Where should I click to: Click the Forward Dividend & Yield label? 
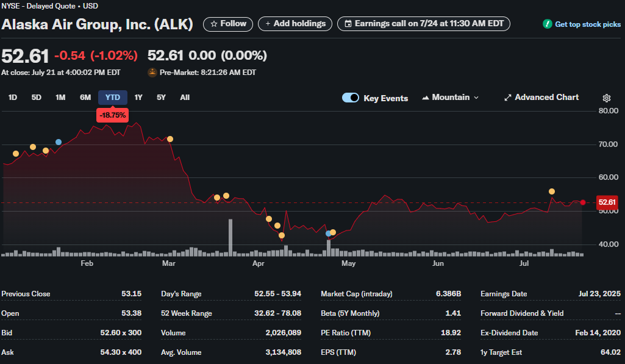click(x=522, y=313)
